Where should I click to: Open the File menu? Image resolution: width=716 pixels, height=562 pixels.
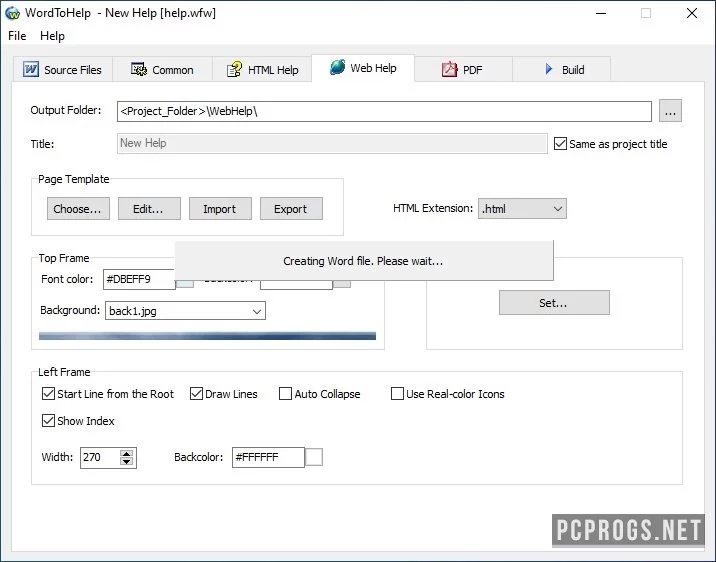pos(17,36)
